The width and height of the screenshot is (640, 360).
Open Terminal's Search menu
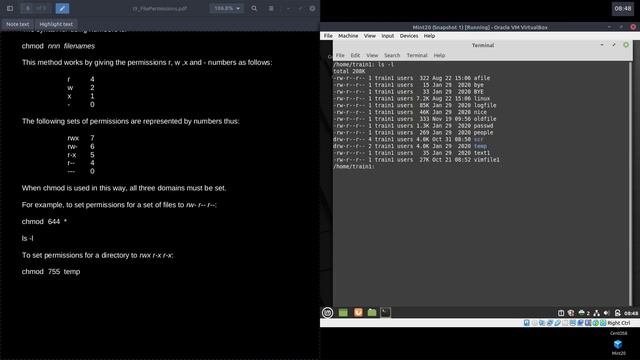(392, 55)
